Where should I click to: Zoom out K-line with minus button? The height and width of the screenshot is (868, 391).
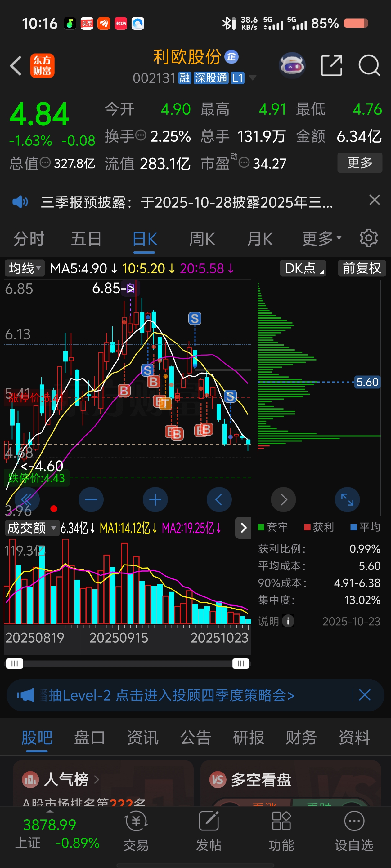(x=91, y=499)
